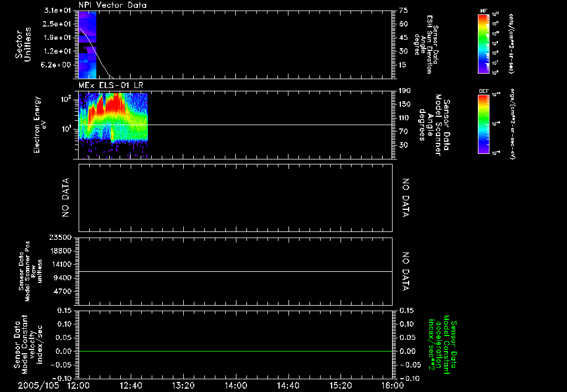This screenshot has height=392, width=567.
Task: Click the 16:00 time axis label
Action: click(x=393, y=385)
